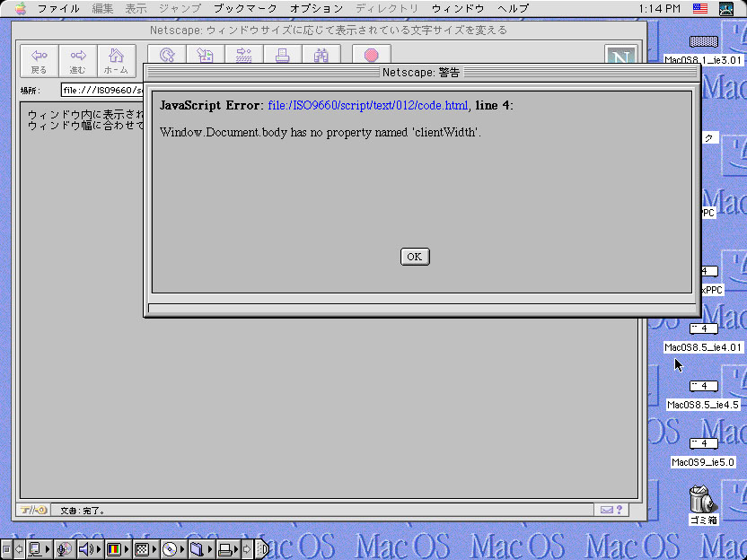The width and height of the screenshot is (747, 560).
Task: Click the mail envelope icon in status bar
Action: [x=606, y=510]
